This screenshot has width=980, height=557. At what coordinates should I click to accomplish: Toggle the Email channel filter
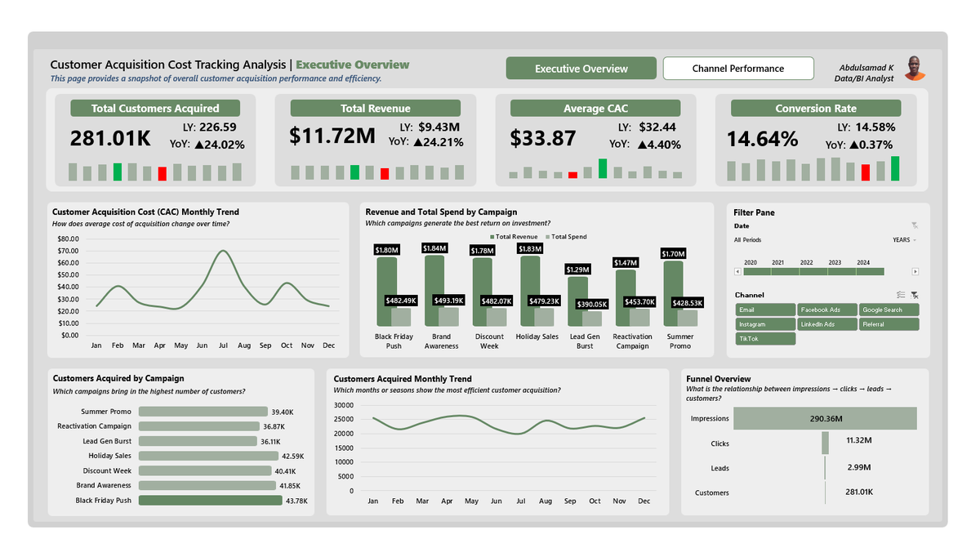pos(764,310)
